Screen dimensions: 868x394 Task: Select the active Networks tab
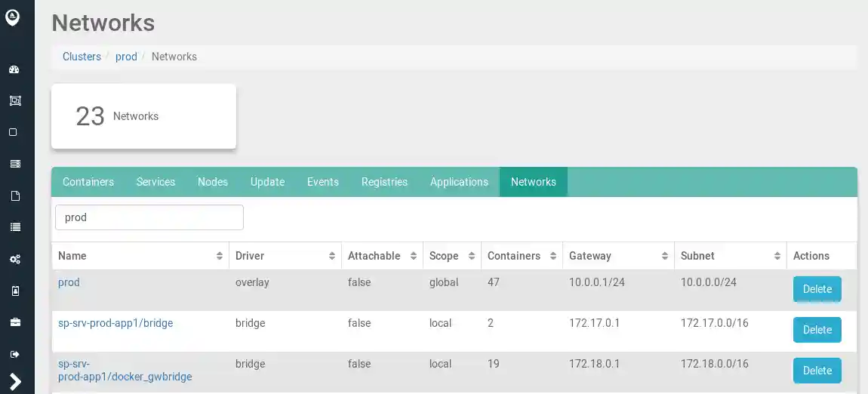[533, 182]
